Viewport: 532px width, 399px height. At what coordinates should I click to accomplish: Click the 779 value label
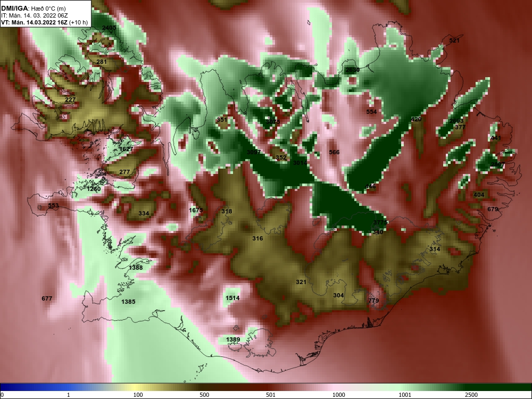pyautogui.click(x=373, y=301)
